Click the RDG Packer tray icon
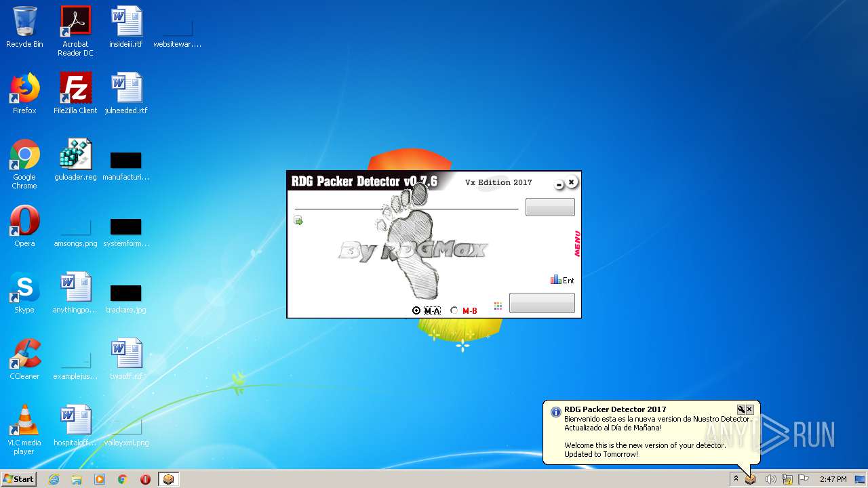The width and height of the screenshot is (868, 488). click(x=751, y=479)
